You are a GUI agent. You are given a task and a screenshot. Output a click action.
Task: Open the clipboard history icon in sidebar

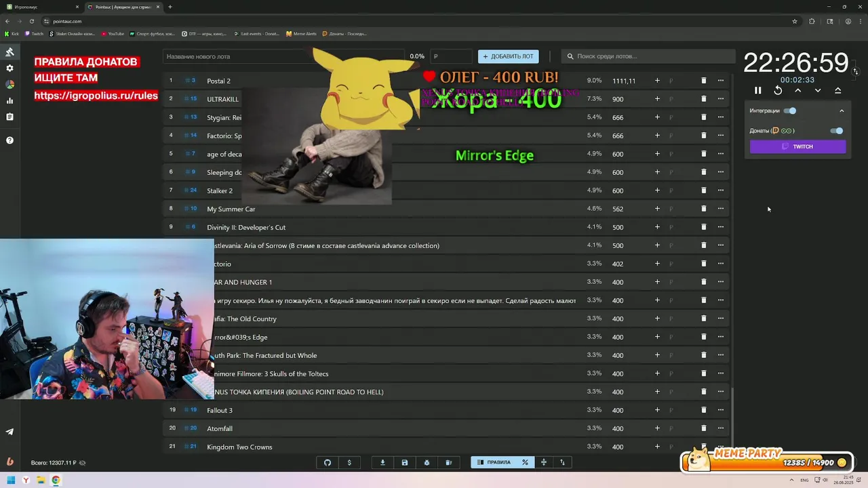(x=9, y=117)
